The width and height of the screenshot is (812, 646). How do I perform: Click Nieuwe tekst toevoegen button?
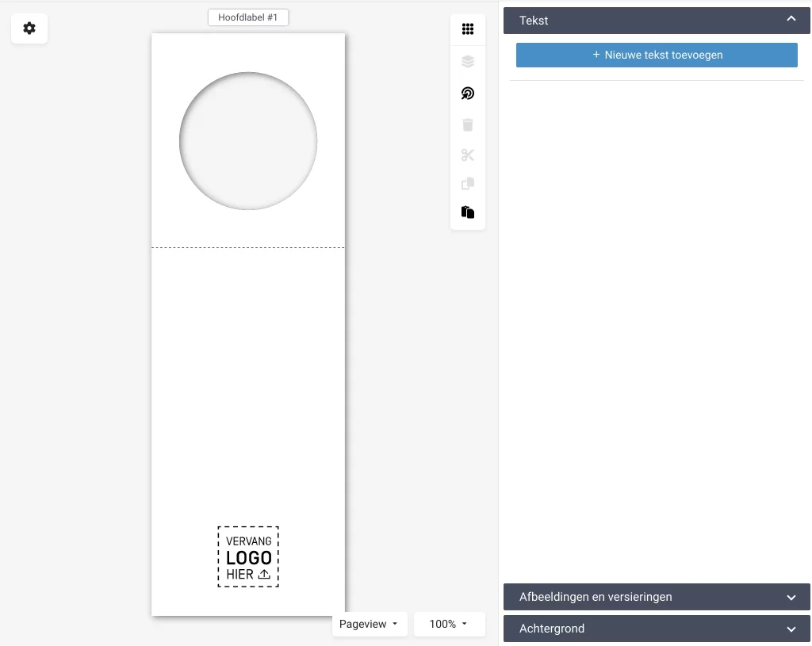(657, 55)
